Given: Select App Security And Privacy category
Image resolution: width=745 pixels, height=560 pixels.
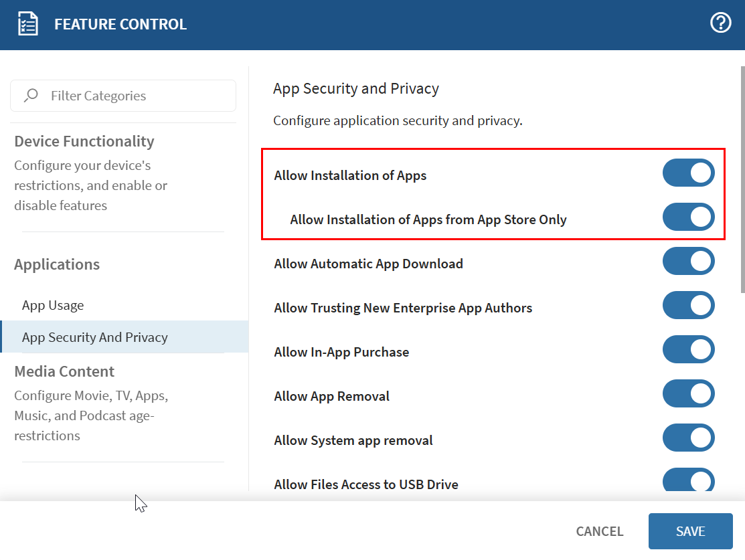Looking at the screenshot, I should click(x=94, y=337).
